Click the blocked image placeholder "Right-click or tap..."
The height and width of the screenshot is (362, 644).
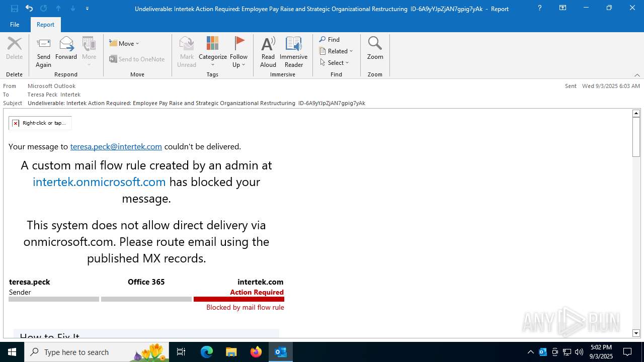coord(40,123)
